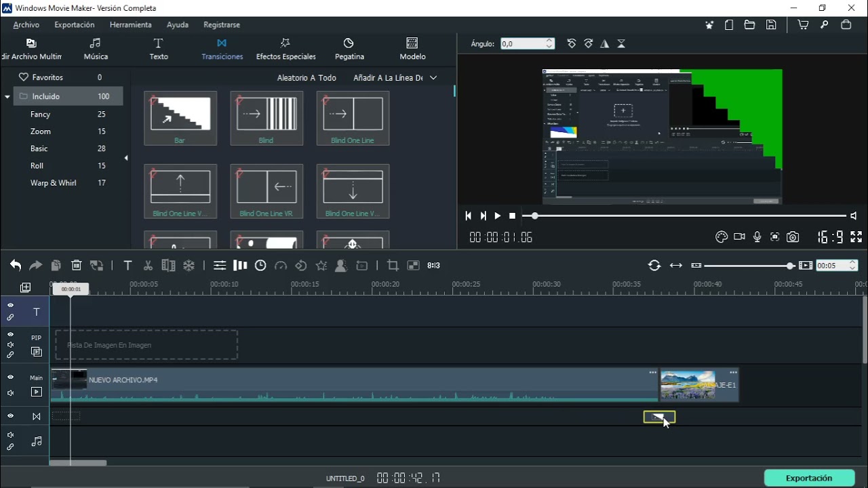
Task: Click the timeline zoom slider handle
Action: (x=790, y=266)
